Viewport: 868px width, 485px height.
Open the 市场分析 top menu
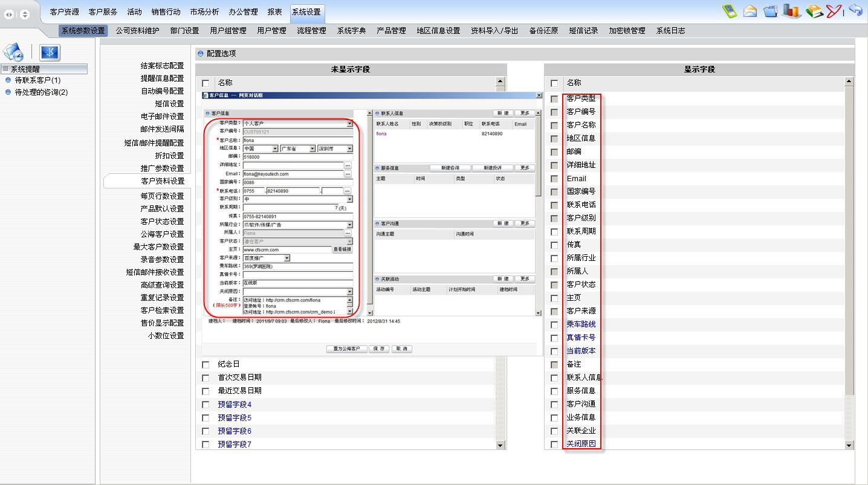tap(204, 12)
